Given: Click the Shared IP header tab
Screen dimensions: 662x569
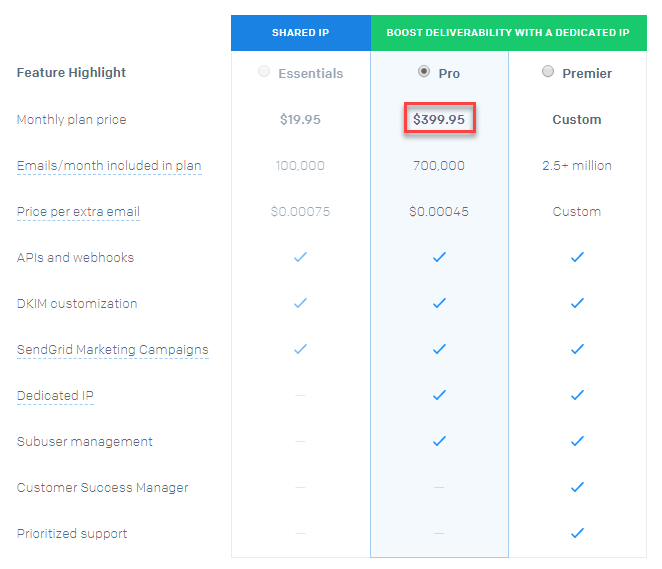Looking at the screenshot, I should click(301, 33).
